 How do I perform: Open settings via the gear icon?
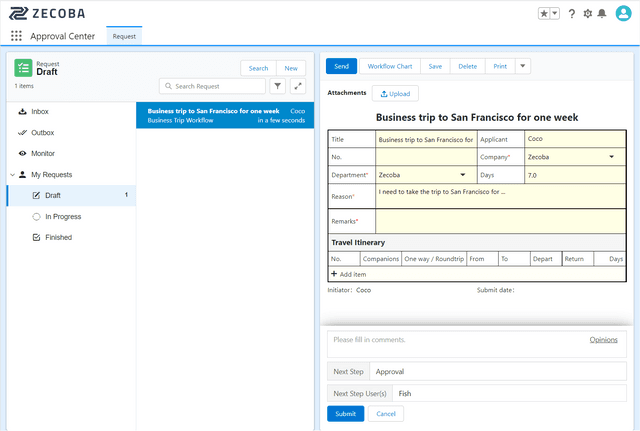[587, 14]
